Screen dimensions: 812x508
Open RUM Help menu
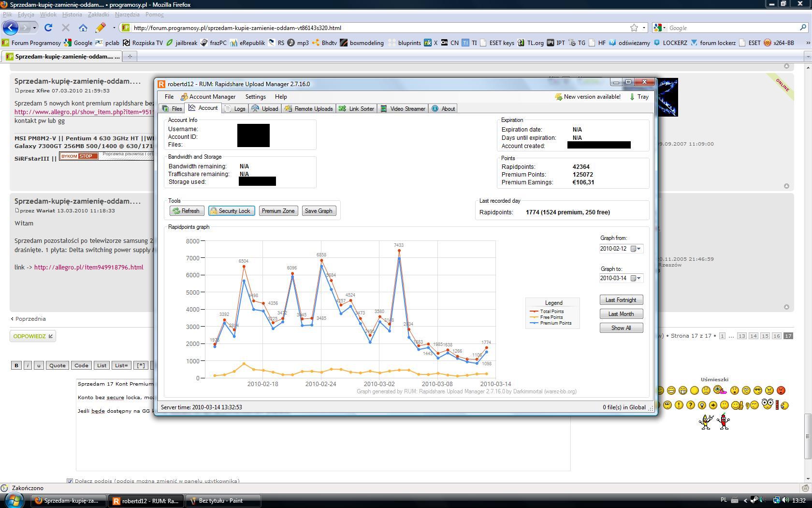click(x=281, y=97)
